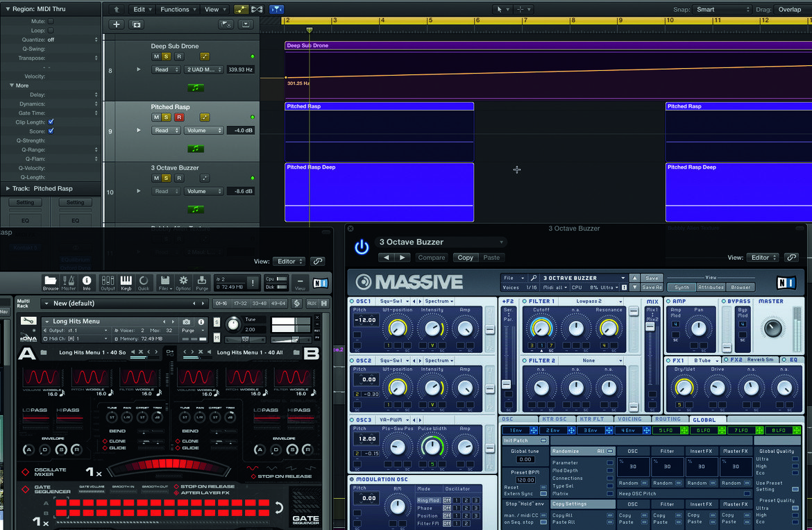Open Filter 1 Lowpass 2 type dropdown
812x530 pixels.
coord(599,301)
